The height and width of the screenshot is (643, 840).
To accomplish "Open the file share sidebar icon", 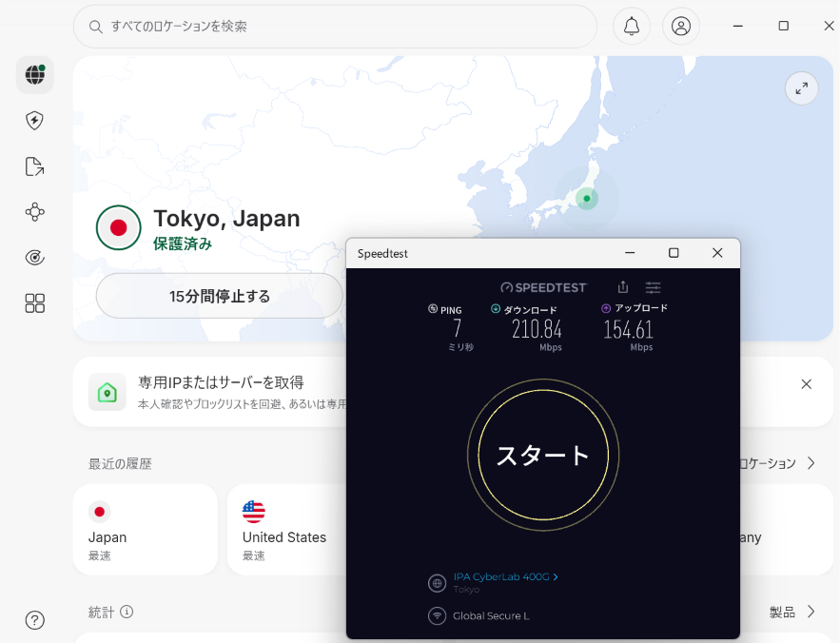I will 35,166.
